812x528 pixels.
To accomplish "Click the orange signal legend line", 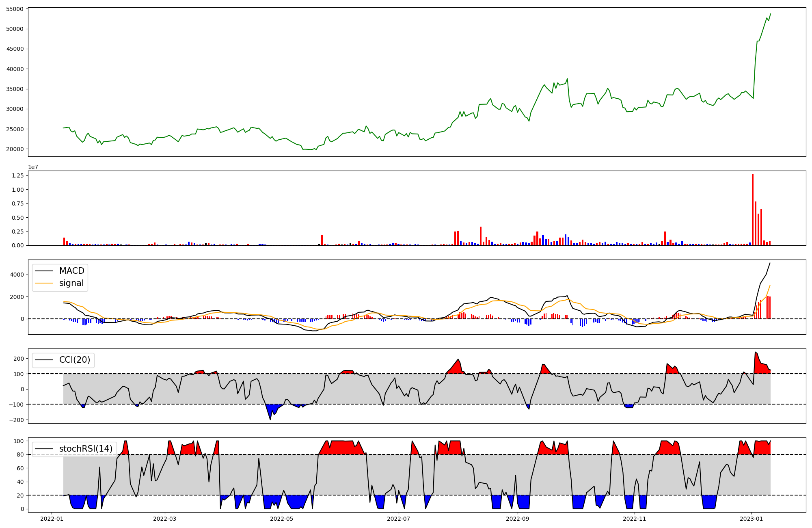I will tap(44, 283).
